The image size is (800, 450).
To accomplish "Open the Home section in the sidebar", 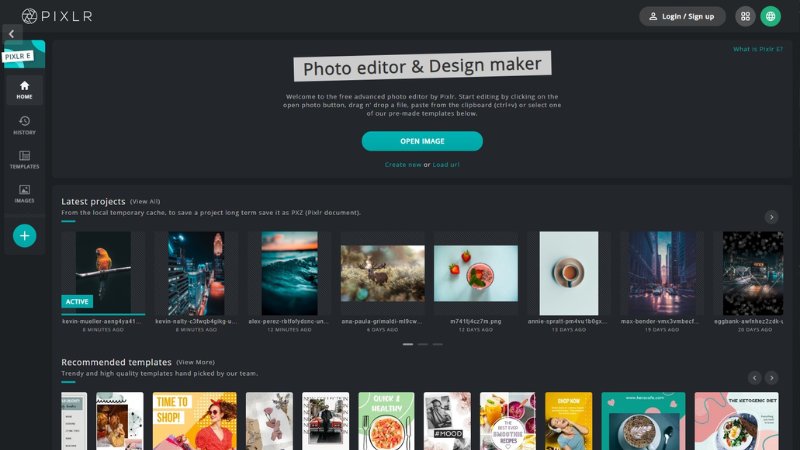I will click(x=24, y=90).
